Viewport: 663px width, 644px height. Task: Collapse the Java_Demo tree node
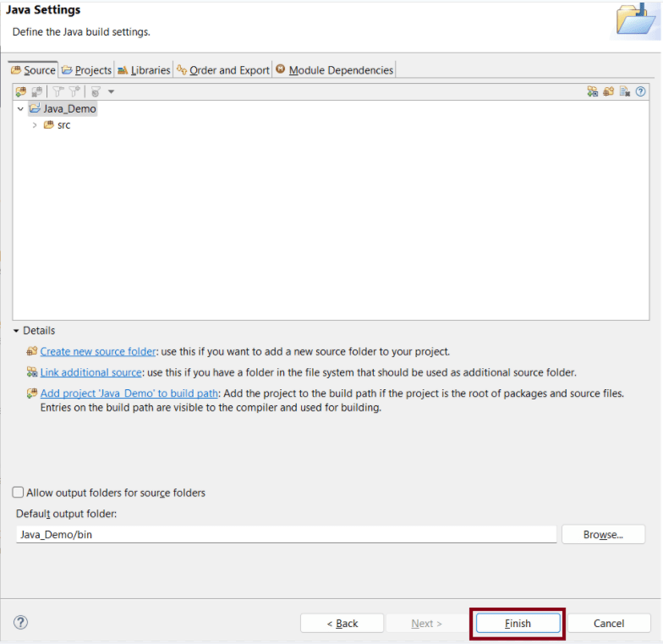tap(20, 109)
